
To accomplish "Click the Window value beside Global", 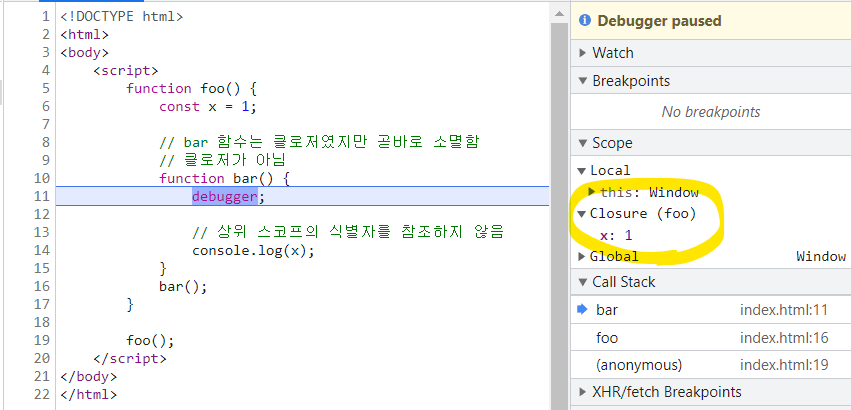I will [x=821, y=256].
